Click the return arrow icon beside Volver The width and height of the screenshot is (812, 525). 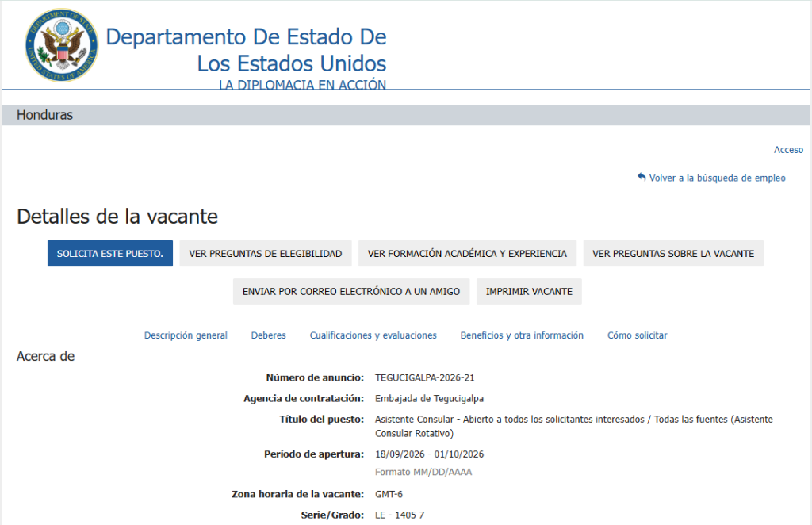tap(642, 177)
